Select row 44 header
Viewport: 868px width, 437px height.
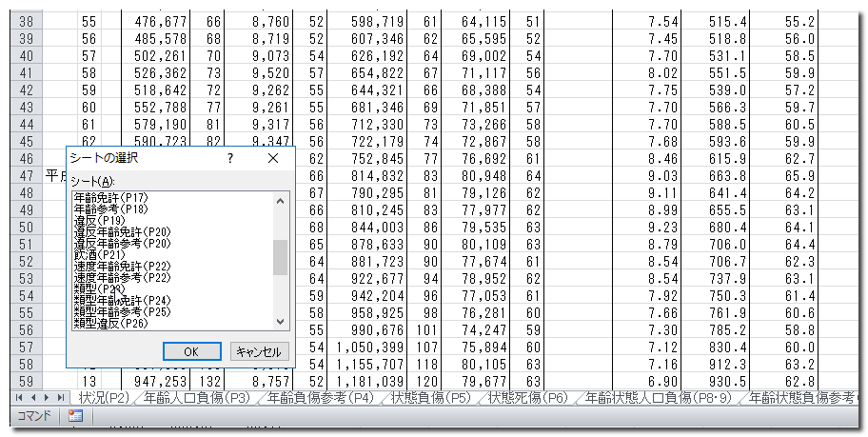coord(27,125)
